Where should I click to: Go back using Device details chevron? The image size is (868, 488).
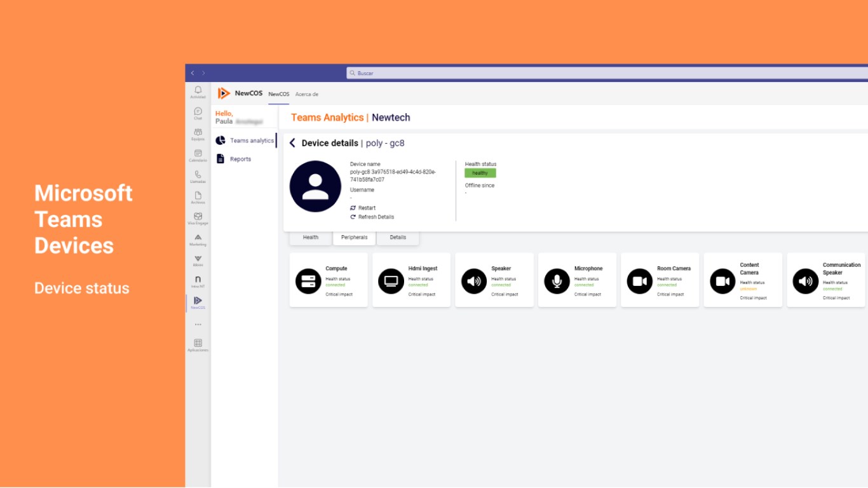[292, 143]
